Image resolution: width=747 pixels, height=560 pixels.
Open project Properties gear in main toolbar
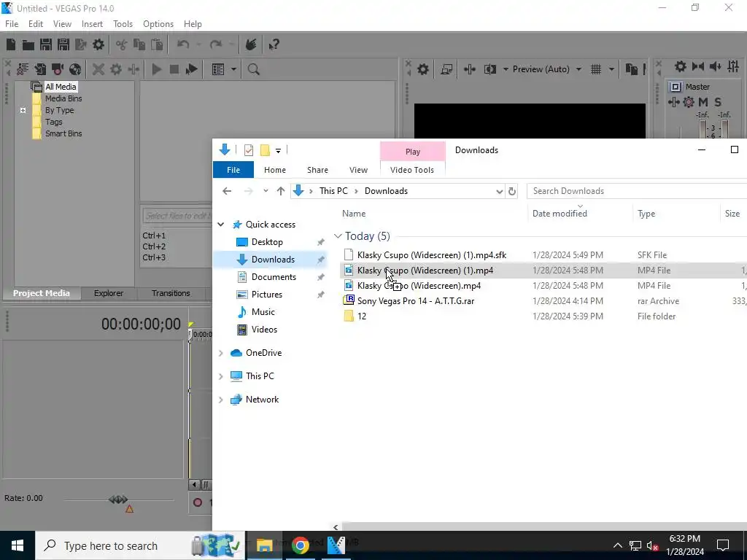coord(98,44)
